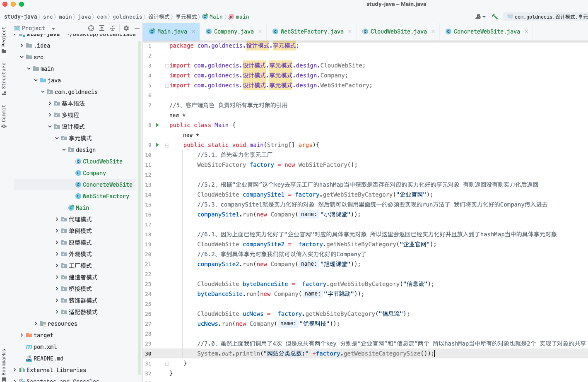Collapse the 享元模式 folder
The image size is (588, 382).
click(57, 138)
